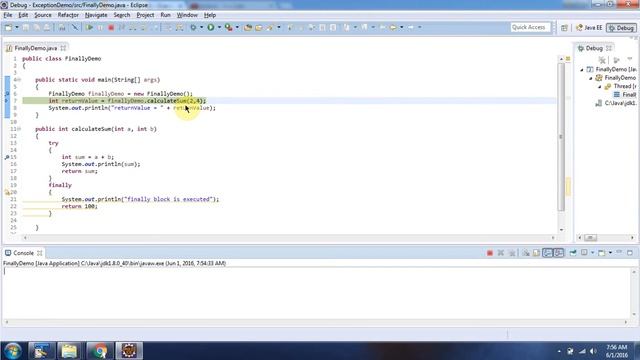Toggle Show Console When Standard Out Changes
The height and width of the screenshot is (360, 640).
pos(547,253)
